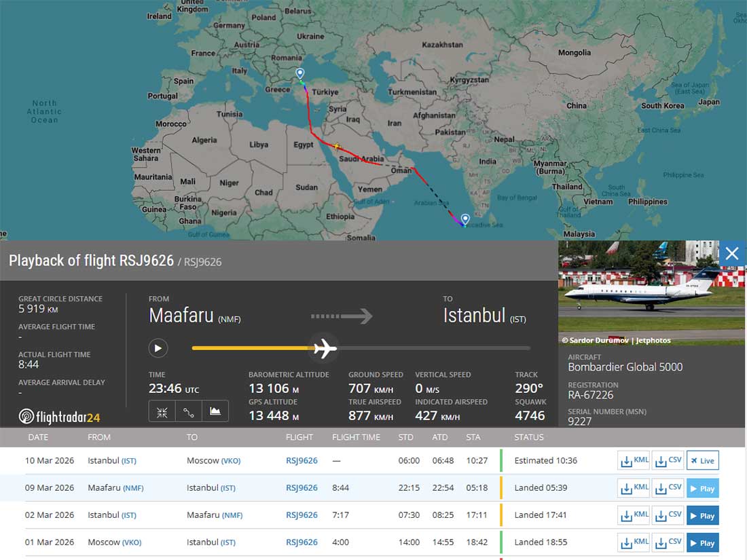Download KML for 02 Mar 2026 flight
This screenshot has width=747, height=560.
coord(634,515)
